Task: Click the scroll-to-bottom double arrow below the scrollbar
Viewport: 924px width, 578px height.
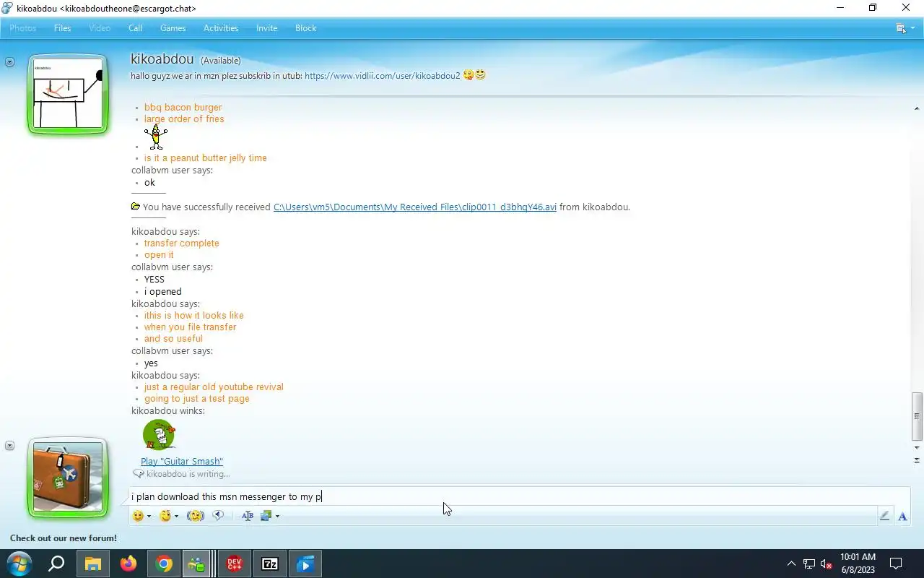Action: click(917, 460)
